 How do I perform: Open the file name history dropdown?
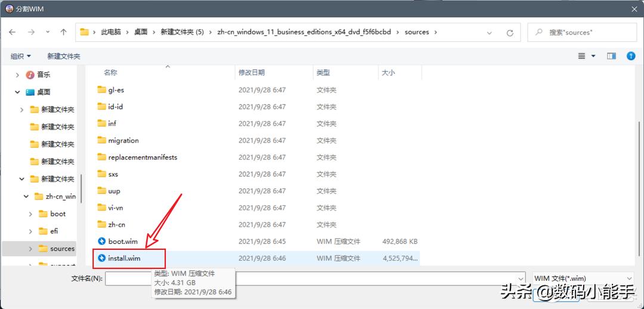click(x=521, y=278)
